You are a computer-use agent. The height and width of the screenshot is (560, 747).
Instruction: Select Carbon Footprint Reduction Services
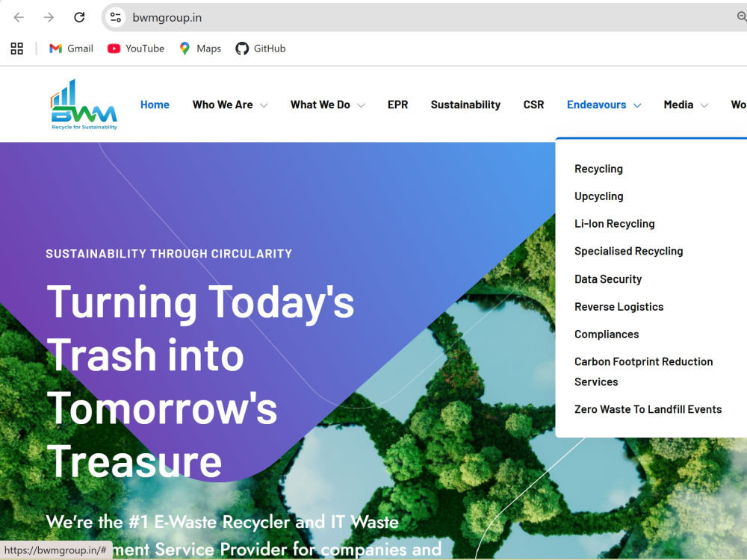click(x=644, y=371)
